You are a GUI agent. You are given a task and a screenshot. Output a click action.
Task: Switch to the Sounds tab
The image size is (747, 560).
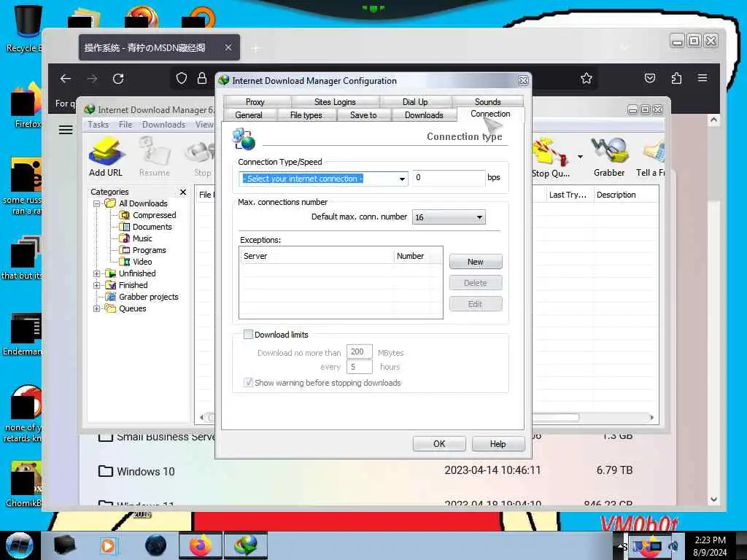coord(488,101)
